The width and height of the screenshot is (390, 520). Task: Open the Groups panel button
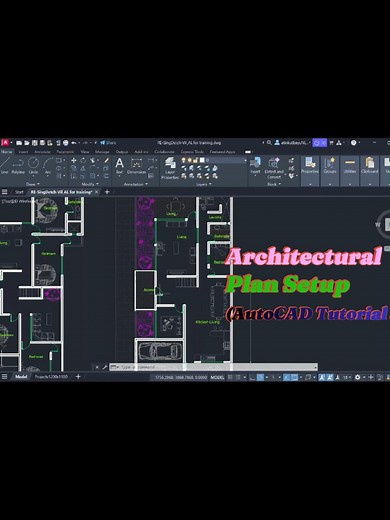330,166
